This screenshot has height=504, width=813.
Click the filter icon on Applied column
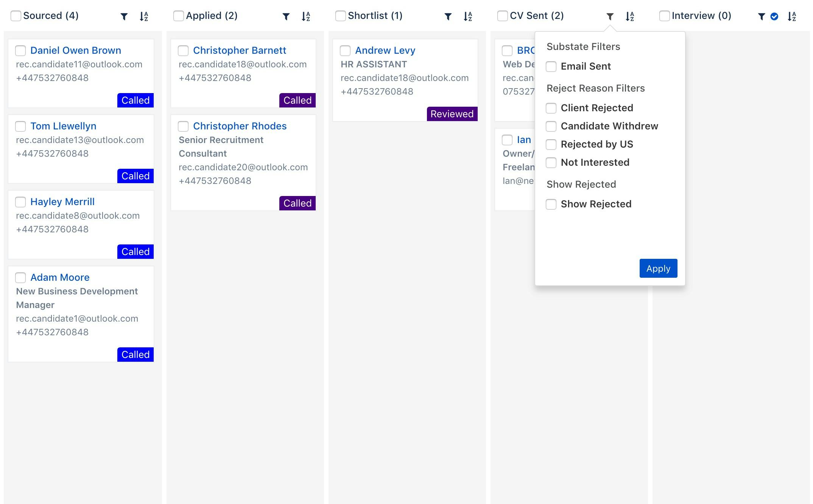click(286, 16)
